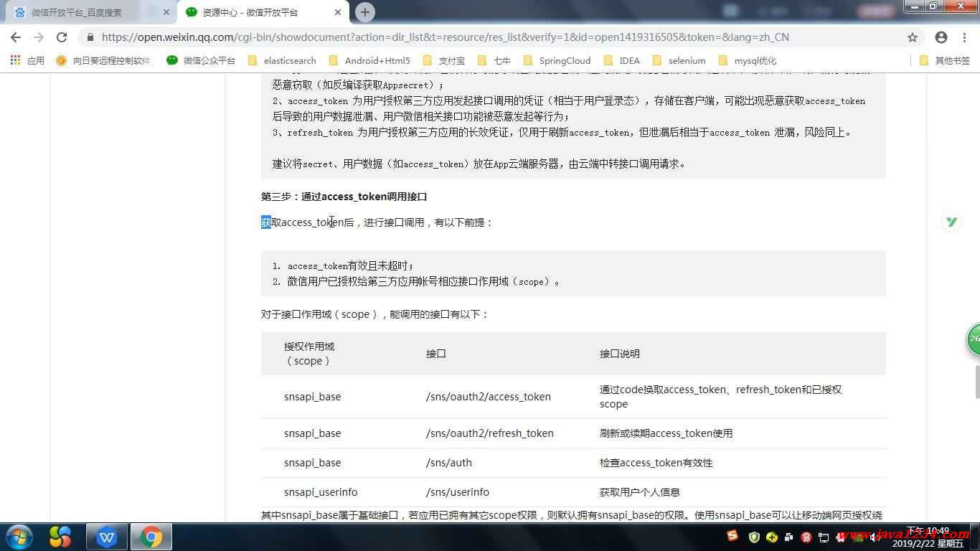
Task: Click snsapi_userinfo scope cell
Action: 321,492
